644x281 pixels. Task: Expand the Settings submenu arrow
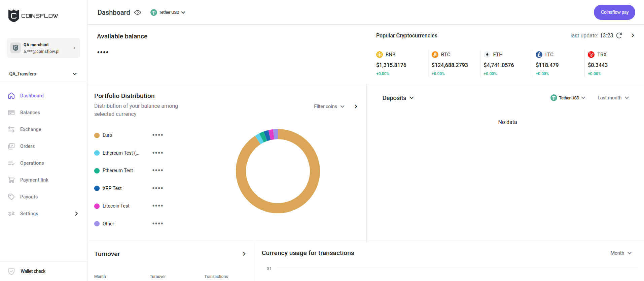tap(76, 214)
